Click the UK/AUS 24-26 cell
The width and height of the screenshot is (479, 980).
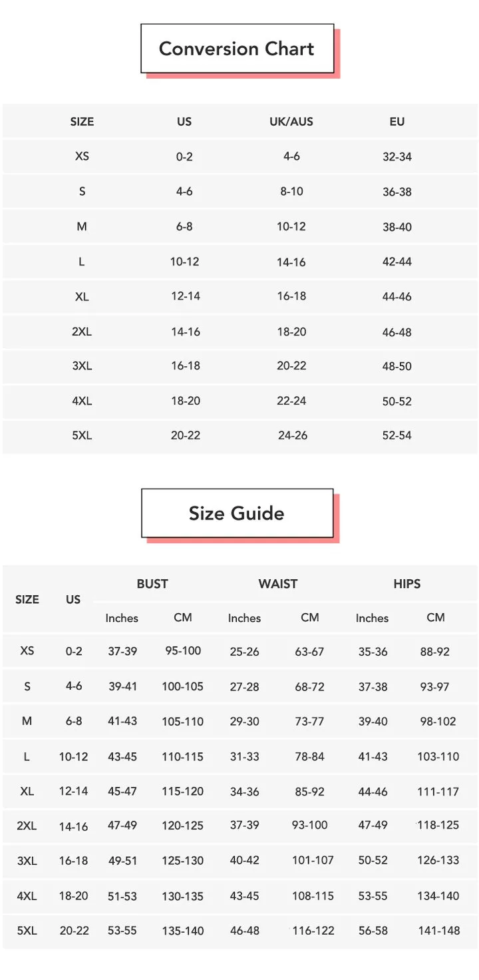[x=293, y=435]
